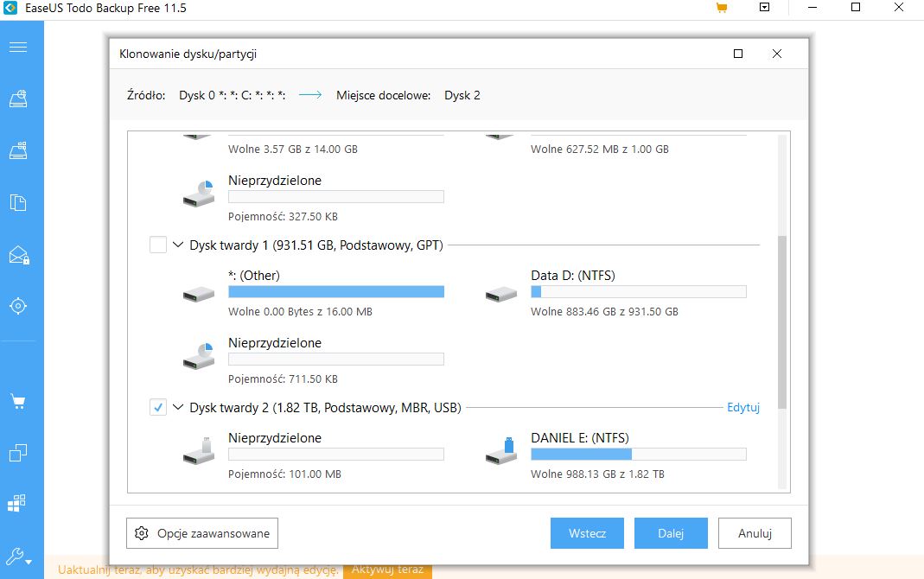Collapse the Dysk twardy 1 section
Screen dimensions: 924x579
pos(178,245)
